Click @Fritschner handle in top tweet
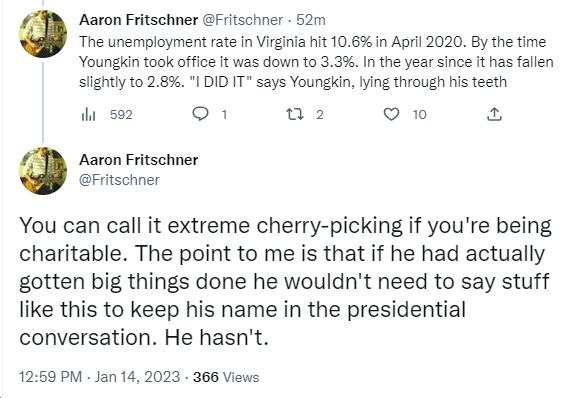Viewport: 567px width, 398px height. [x=242, y=20]
